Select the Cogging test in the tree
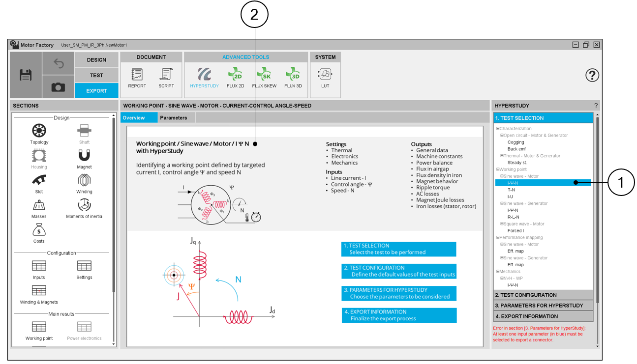The height and width of the screenshot is (364, 637). [516, 142]
